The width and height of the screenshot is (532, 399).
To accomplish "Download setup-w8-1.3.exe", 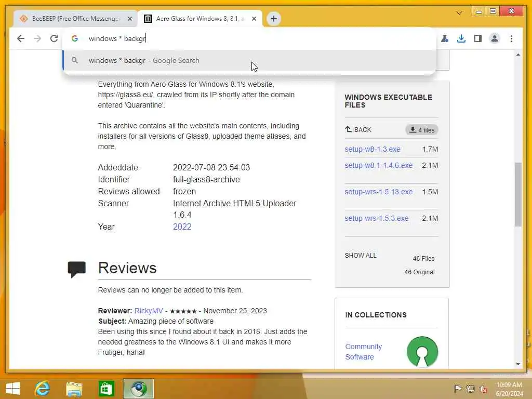I will click(373, 149).
